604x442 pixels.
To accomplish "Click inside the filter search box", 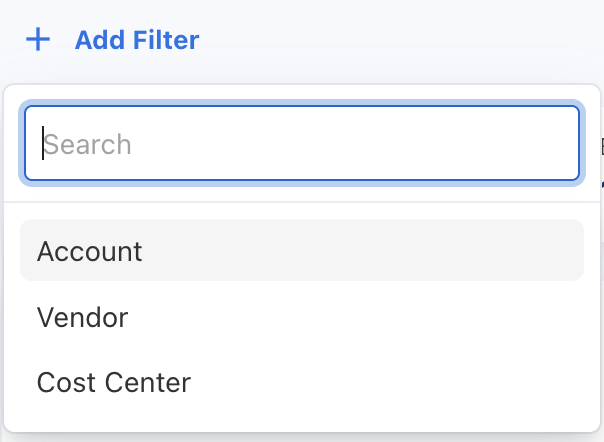I will pos(301,144).
